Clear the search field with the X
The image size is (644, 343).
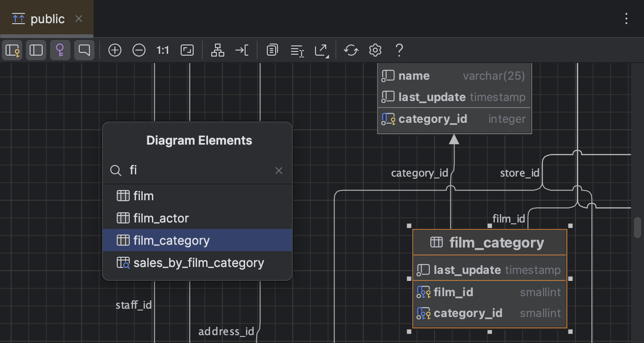coord(278,171)
